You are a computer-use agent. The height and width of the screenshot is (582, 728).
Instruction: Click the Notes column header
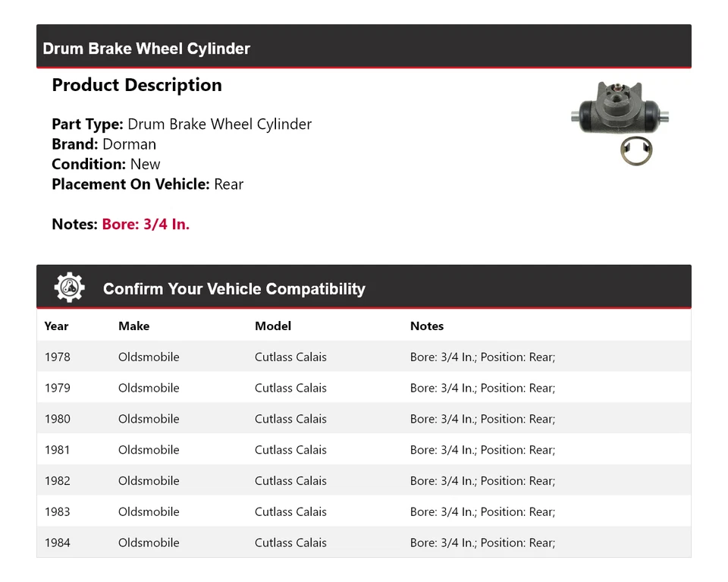coord(427,326)
